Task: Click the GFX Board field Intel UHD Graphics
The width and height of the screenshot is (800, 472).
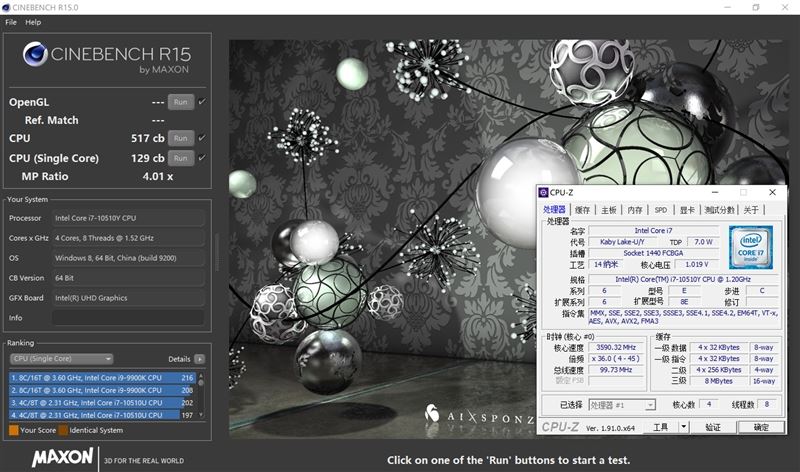Action: 129,297
